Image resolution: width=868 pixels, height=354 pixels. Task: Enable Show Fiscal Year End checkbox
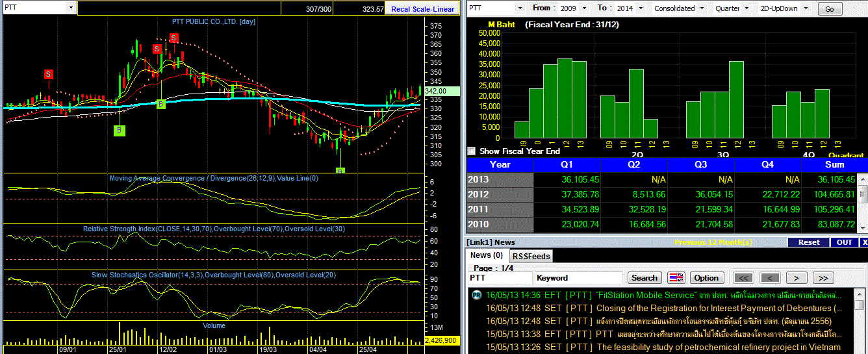[472, 151]
